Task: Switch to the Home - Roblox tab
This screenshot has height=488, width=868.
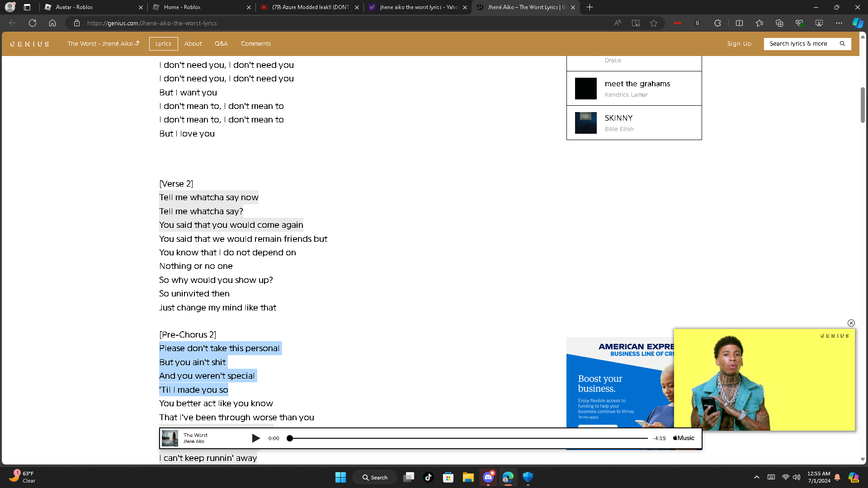Action: [x=202, y=7]
